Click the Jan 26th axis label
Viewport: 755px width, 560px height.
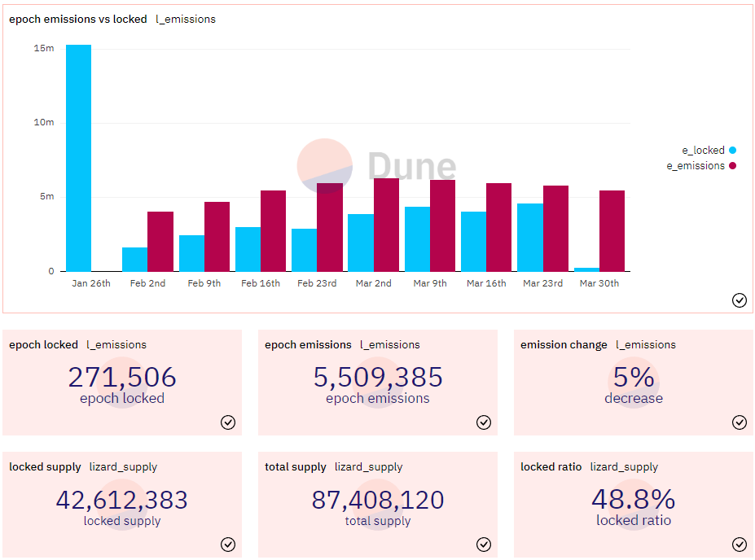(x=91, y=283)
